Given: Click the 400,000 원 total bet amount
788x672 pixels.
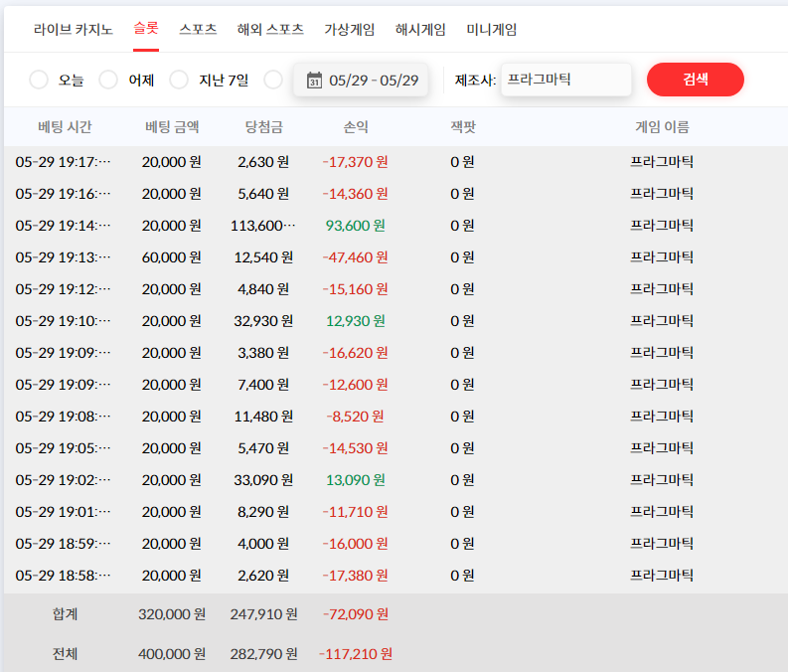Looking at the screenshot, I should [x=172, y=653].
